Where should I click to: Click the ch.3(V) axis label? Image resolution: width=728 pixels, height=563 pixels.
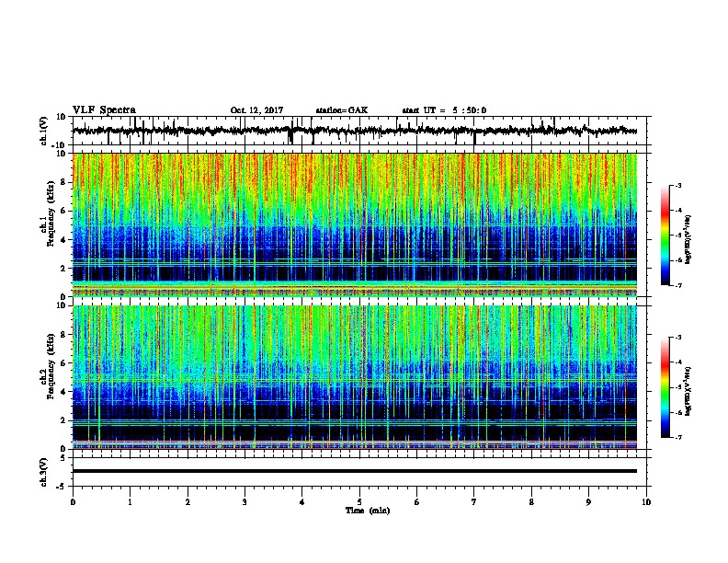pos(44,472)
